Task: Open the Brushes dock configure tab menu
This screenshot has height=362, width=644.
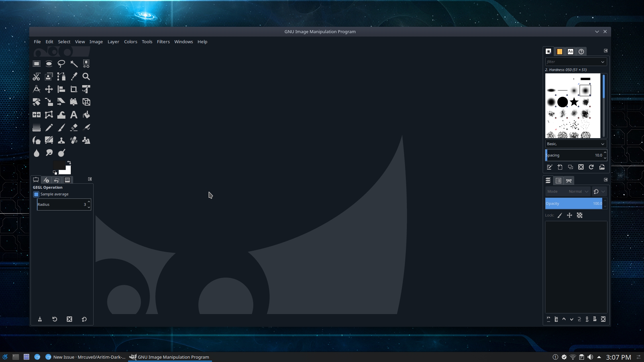Action: 606,51
